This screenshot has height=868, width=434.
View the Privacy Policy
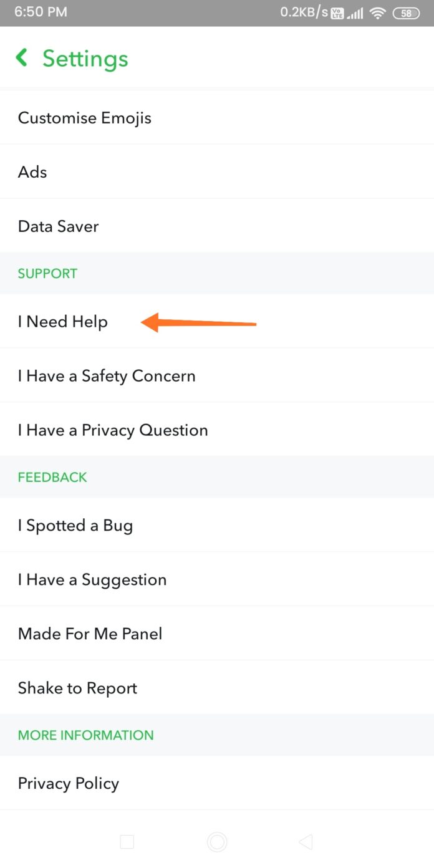69,784
